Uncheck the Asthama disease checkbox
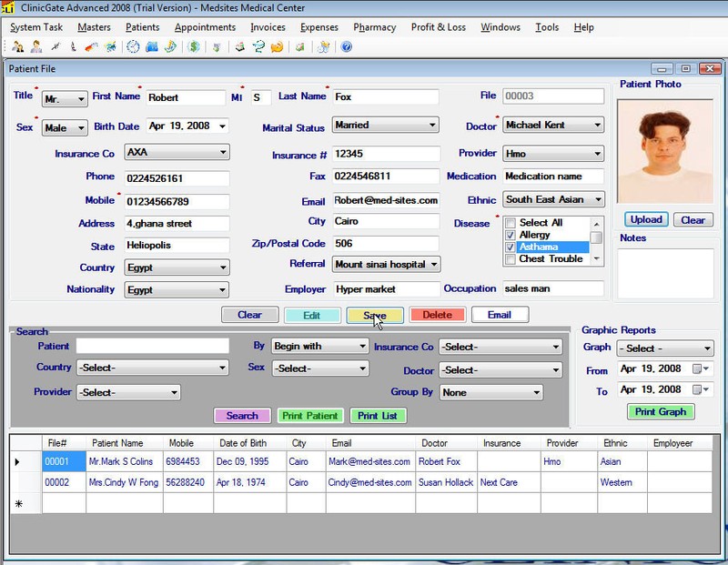Image resolution: width=728 pixels, height=565 pixels. [x=511, y=247]
